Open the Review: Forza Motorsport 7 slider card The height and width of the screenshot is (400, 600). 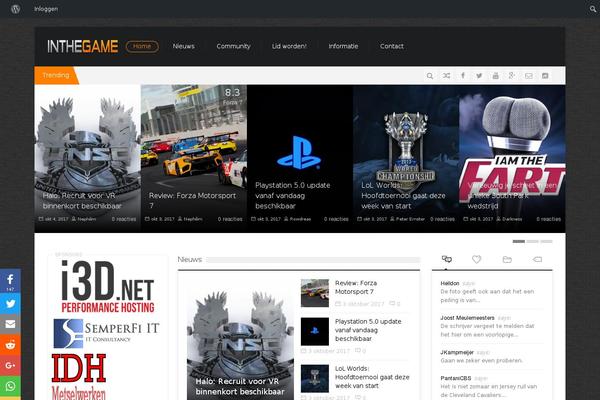click(194, 158)
